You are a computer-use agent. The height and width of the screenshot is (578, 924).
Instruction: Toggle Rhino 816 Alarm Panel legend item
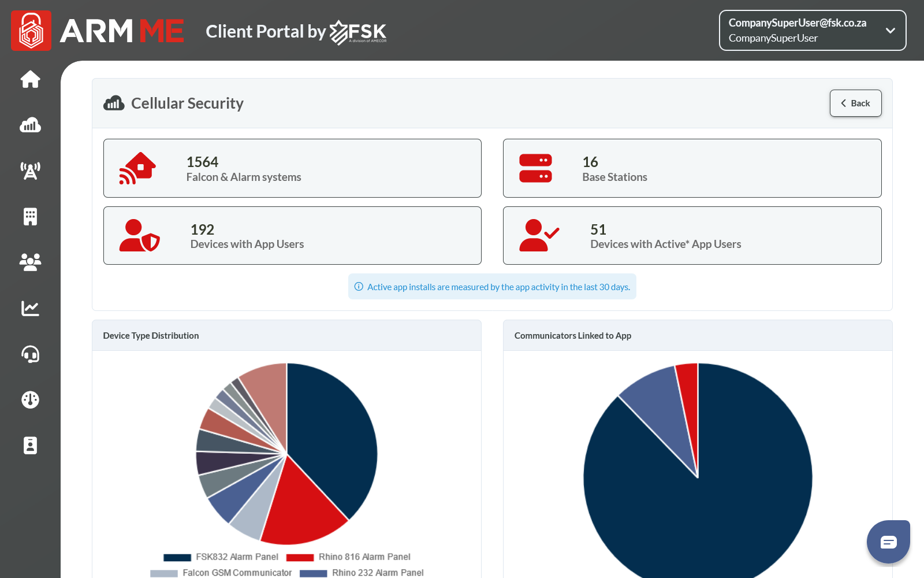(x=349, y=557)
